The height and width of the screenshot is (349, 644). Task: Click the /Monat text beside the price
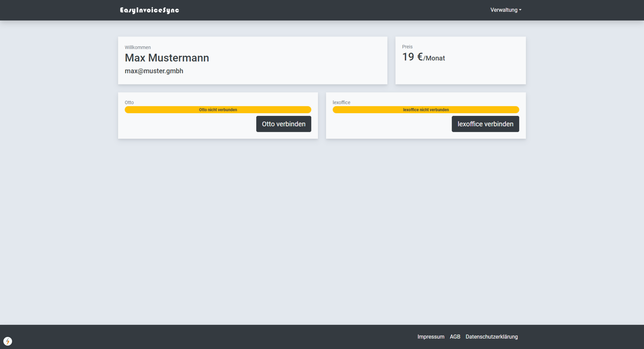(434, 58)
